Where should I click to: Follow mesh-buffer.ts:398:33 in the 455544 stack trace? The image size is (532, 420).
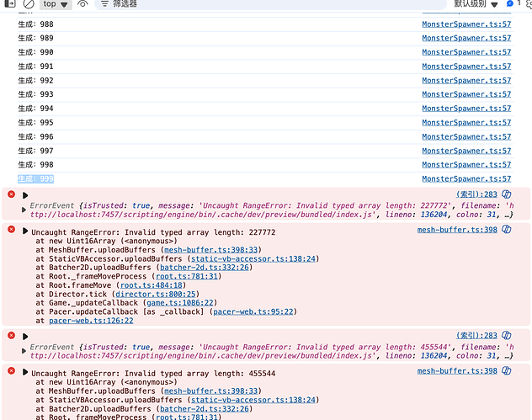(x=210, y=391)
